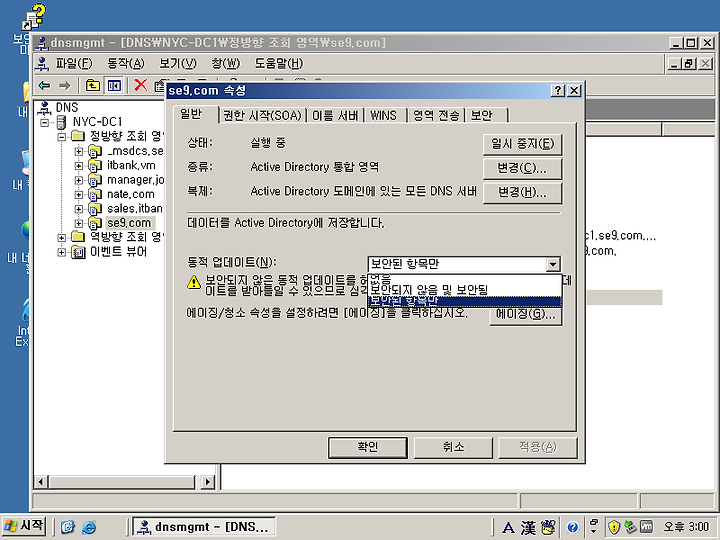Click the Forward arrow toolbar icon

tap(65, 85)
